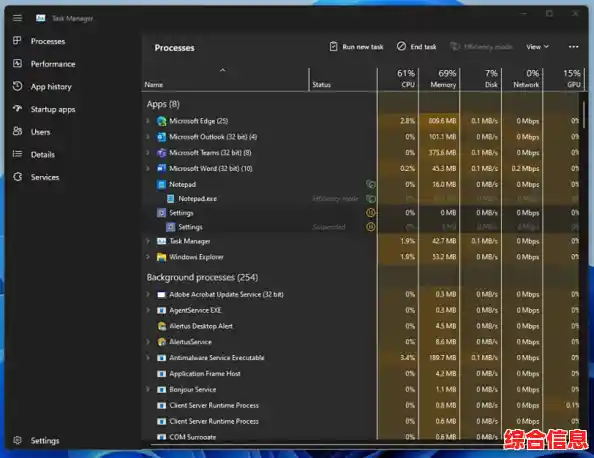Click the AlertusService icon
The height and width of the screenshot is (458, 594).
tap(162, 342)
